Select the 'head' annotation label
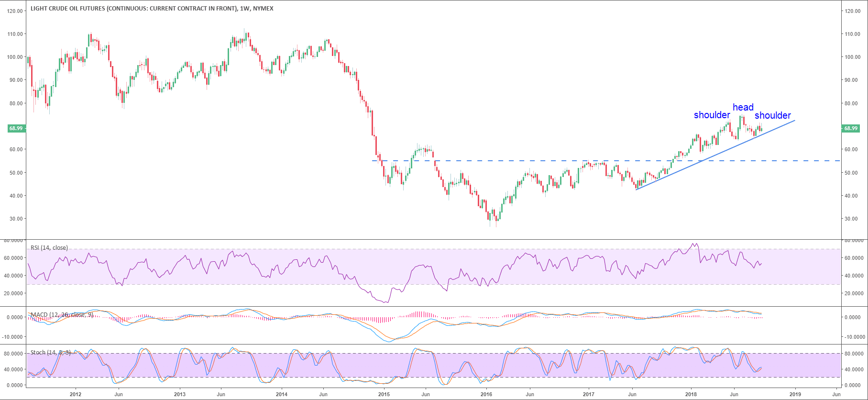 [x=743, y=107]
